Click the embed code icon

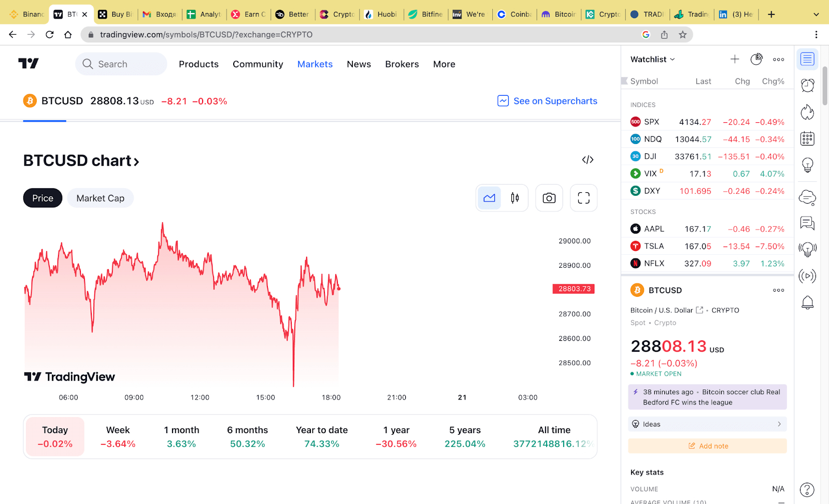[588, 160]
